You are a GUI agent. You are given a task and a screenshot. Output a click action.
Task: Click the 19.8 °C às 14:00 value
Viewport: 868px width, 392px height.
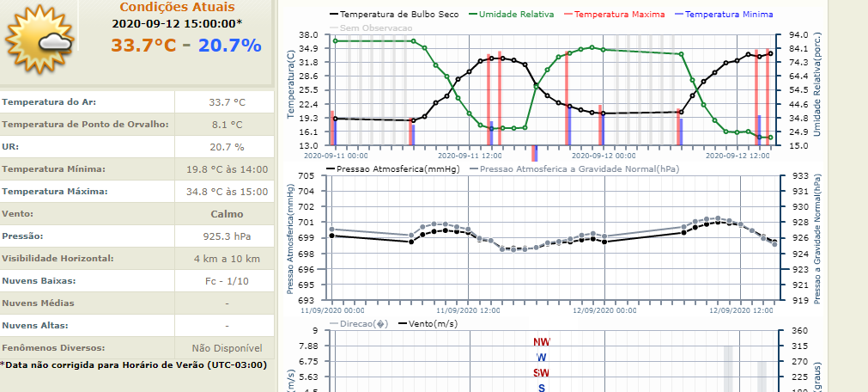pyautogui.click(x=227, y=169)
